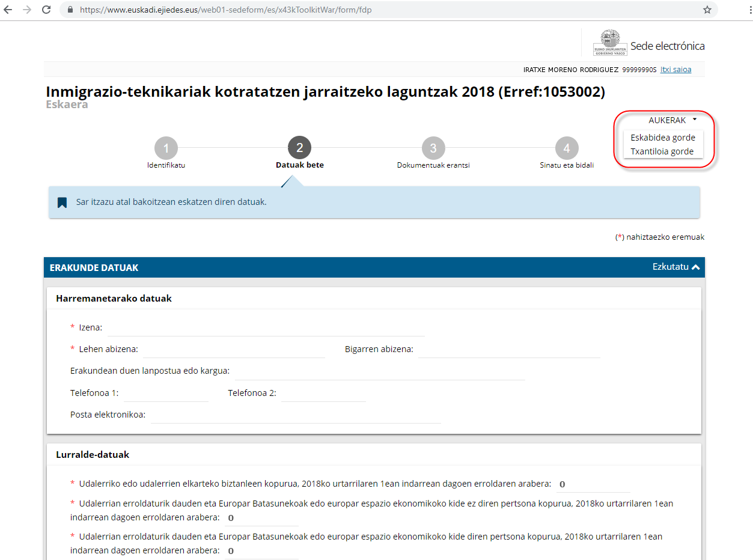Focus the Lehen abizena field
Screen dimensions: 753x560
tap(234, 350)
